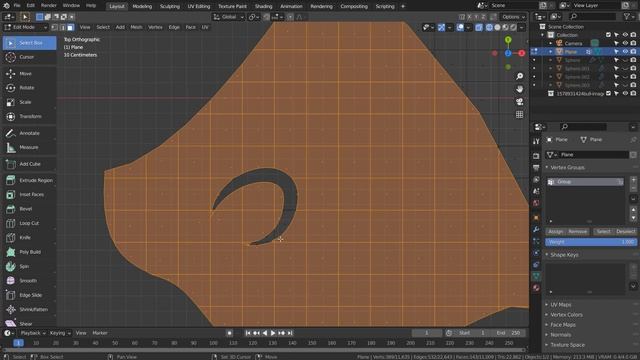Click the End frame field

click(509, 333)
